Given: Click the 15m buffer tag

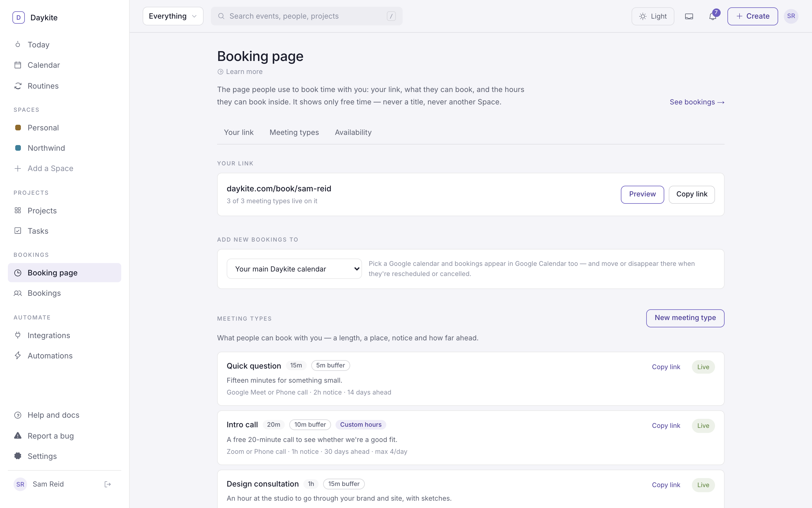Looking at the screenshot, I should click(x=344, y=484).
